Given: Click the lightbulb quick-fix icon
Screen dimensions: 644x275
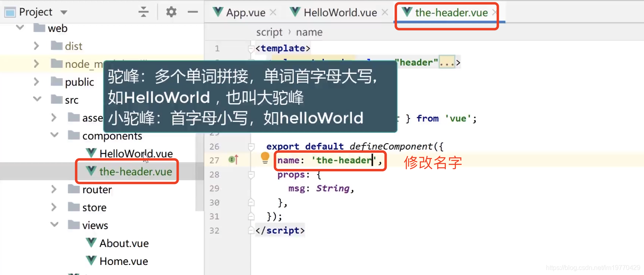Looking at the screenshot, I should coord(265,158).
